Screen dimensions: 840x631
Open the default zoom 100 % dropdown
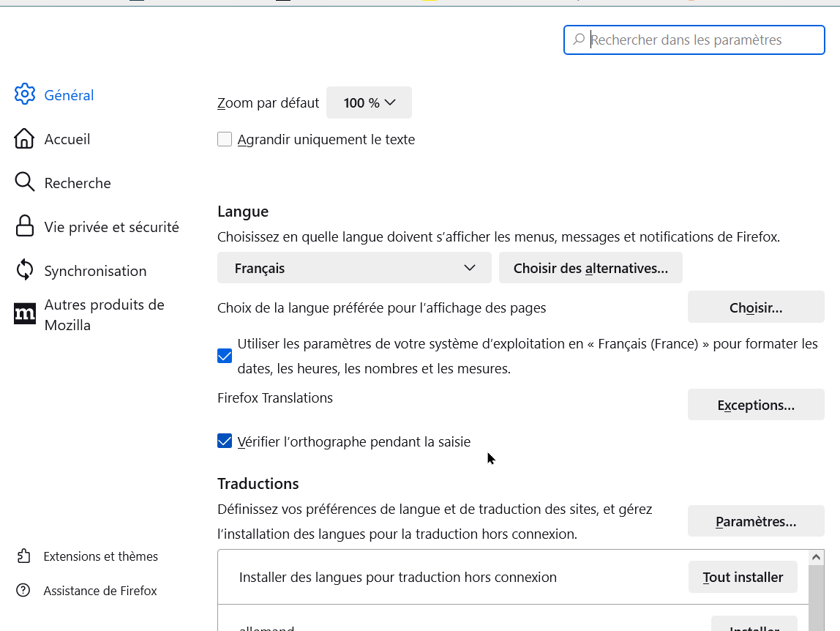tap(369, 102)
